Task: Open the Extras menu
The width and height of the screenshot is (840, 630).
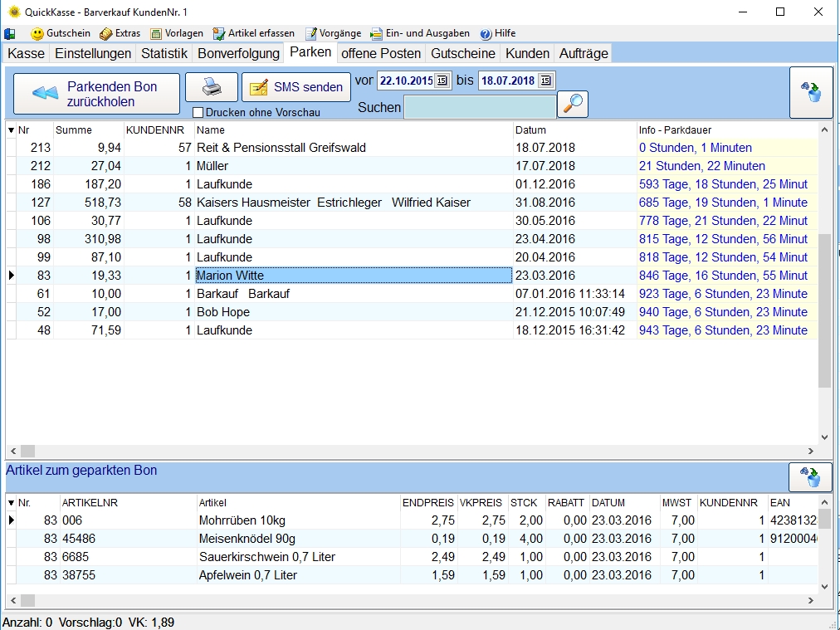Action: coord(120,34)
